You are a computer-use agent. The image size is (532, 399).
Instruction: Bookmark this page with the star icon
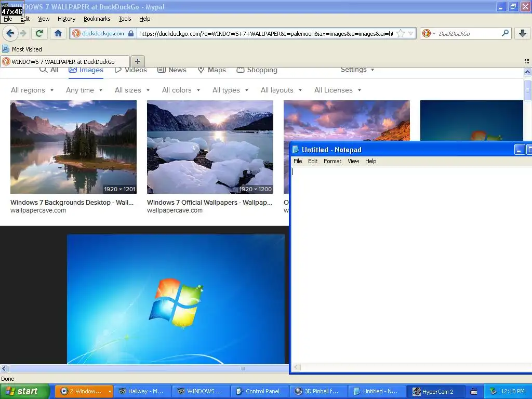tap(401, 33)
